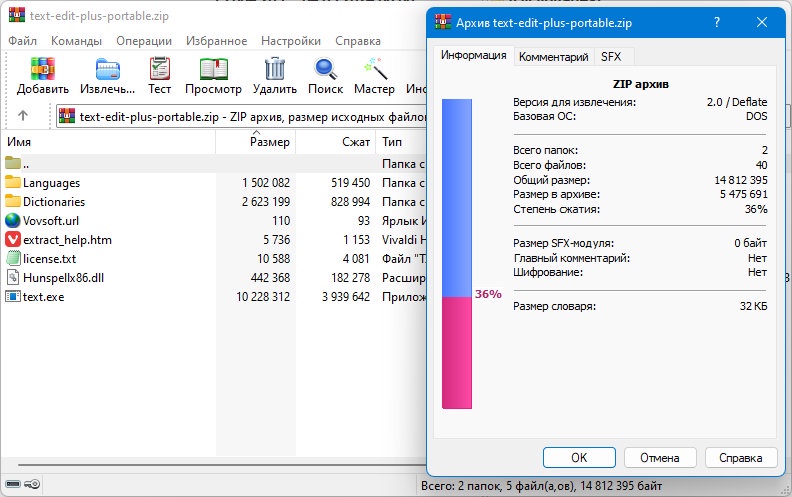Screen dimensions: 792x497
Task: Click the Отмена button
Action: tap(660, 458)
